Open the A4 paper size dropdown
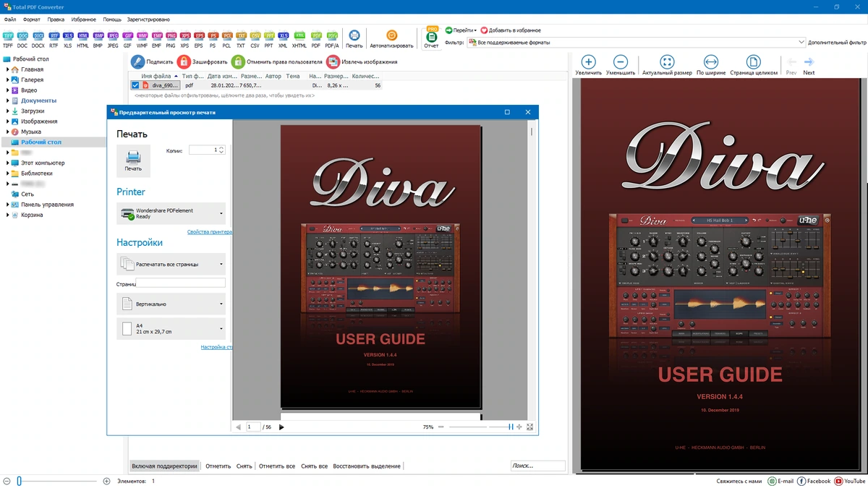Image resolution: width=868 pixels, height=488 pixels. click(x=171, y=329)
